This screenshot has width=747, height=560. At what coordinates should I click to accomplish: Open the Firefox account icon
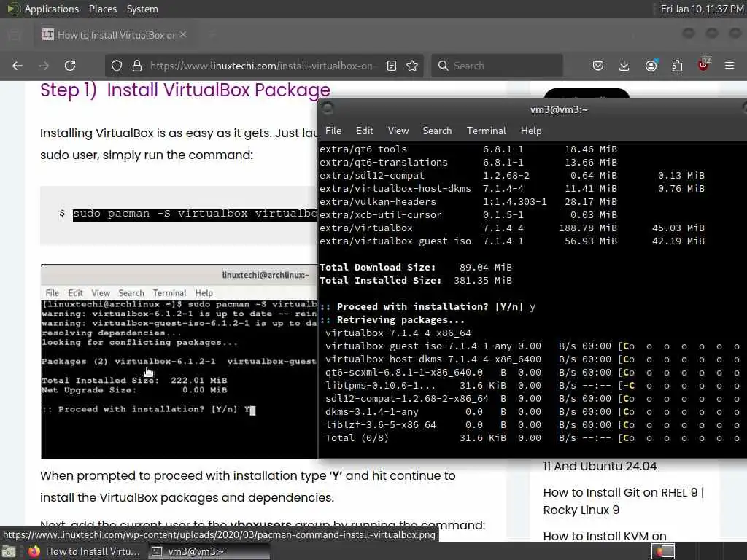(x=651, y=66)
